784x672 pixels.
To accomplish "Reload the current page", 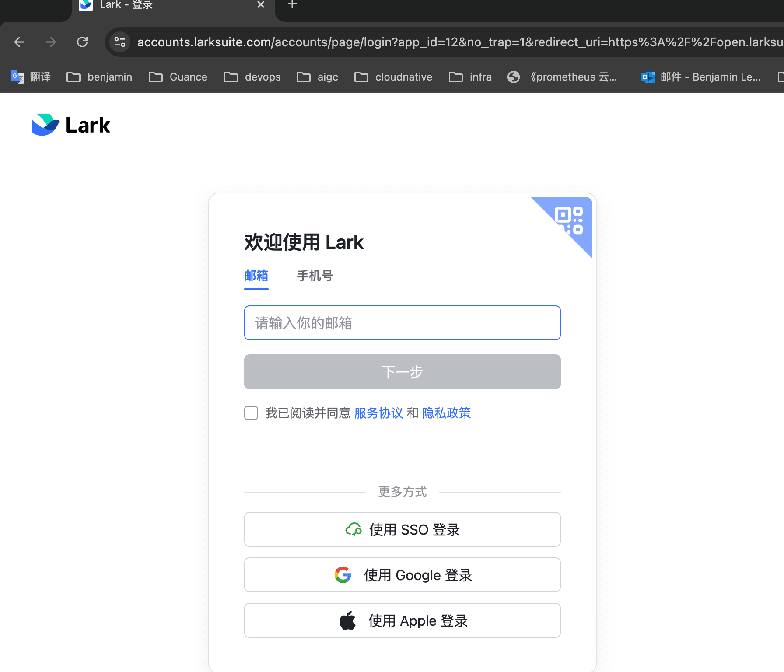I will [x=82, y=42].
